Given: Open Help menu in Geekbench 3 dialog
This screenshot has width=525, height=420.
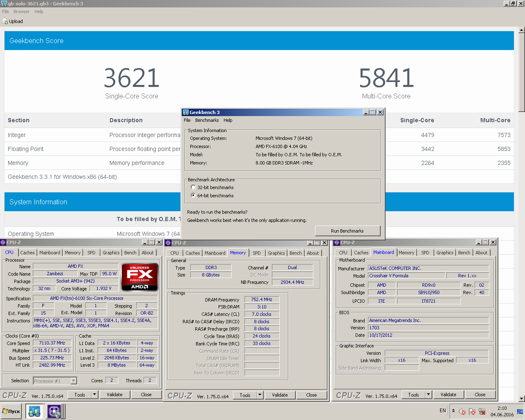Looking at the screenshot, I should pos(228,120).
